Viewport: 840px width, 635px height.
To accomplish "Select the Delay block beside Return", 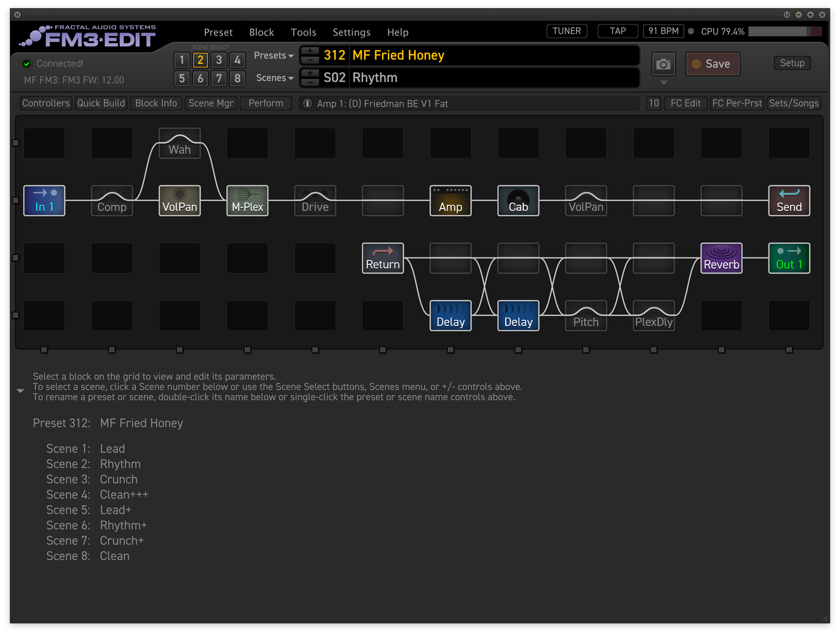I will pyautogui.click(x=451, y=315).
